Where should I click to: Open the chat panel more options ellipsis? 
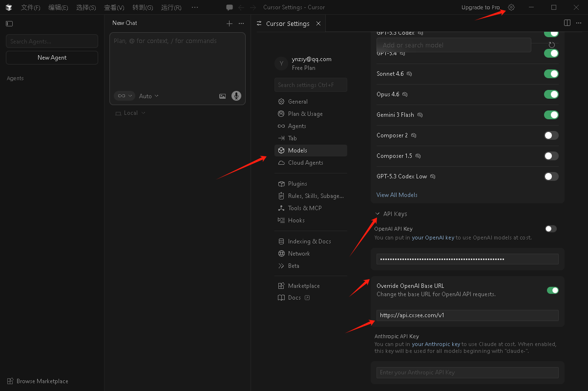click(241, 23)
